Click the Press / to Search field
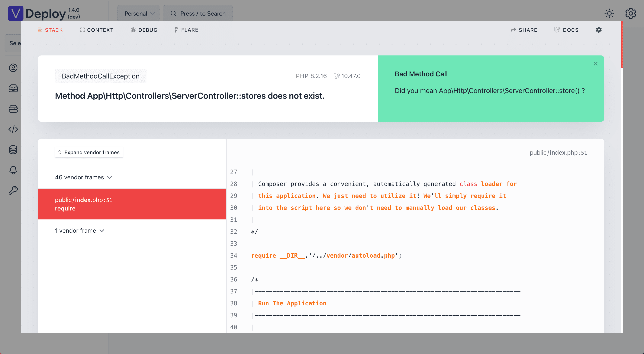644x354 pixels. tap(198, 13)
